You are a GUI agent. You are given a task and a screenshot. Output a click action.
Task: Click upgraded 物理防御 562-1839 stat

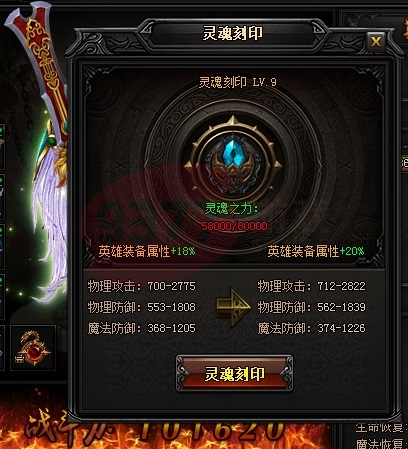click(x=311, y=307)
